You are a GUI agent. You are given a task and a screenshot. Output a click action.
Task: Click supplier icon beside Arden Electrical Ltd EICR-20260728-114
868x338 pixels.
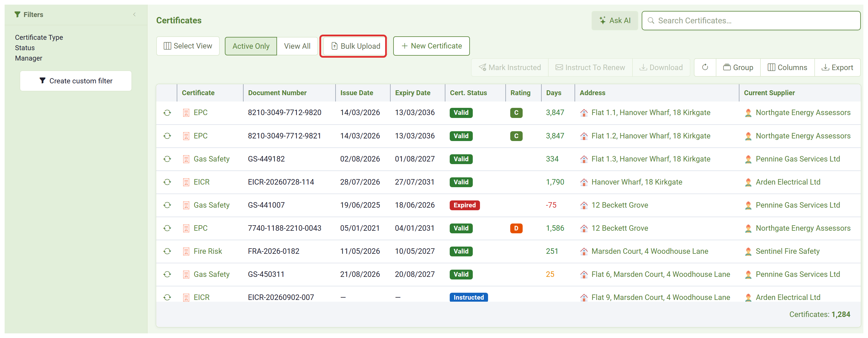click(x=748, y=182)
